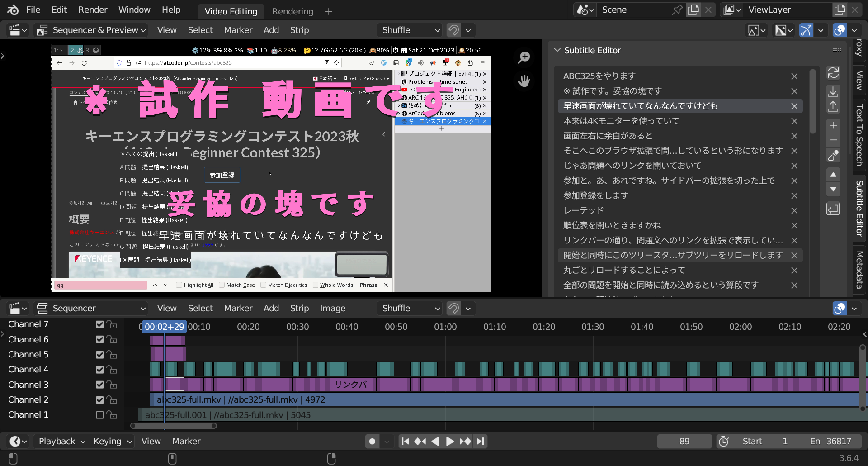
Task: Click the minus icon to remove subtitle
Action: tap(834, 140)
